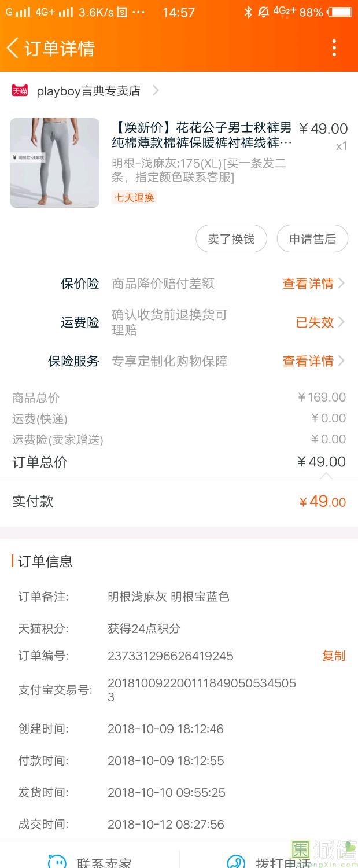Tap the Tmall store logo icon

click(20, 91)
